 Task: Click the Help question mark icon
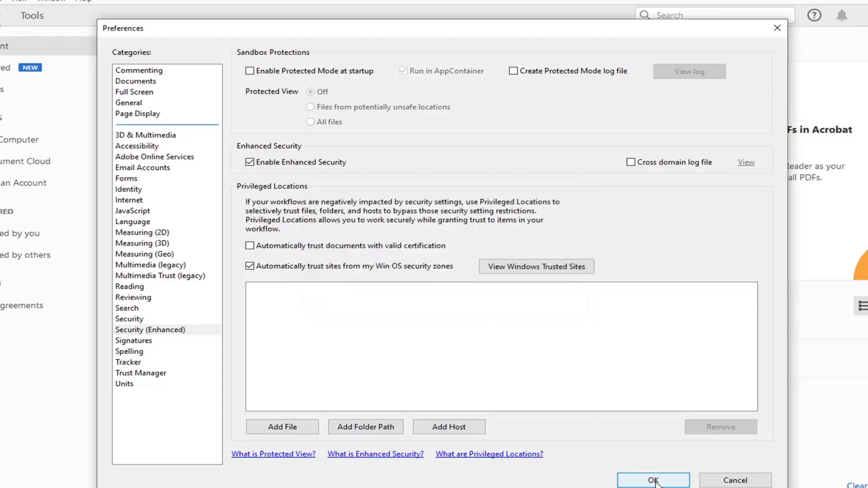click(x=814, y=15)
